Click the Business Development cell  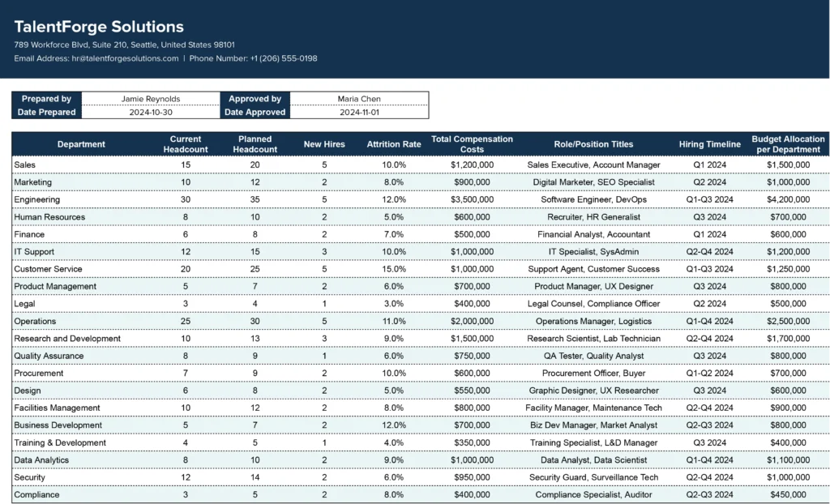point(81,425)
